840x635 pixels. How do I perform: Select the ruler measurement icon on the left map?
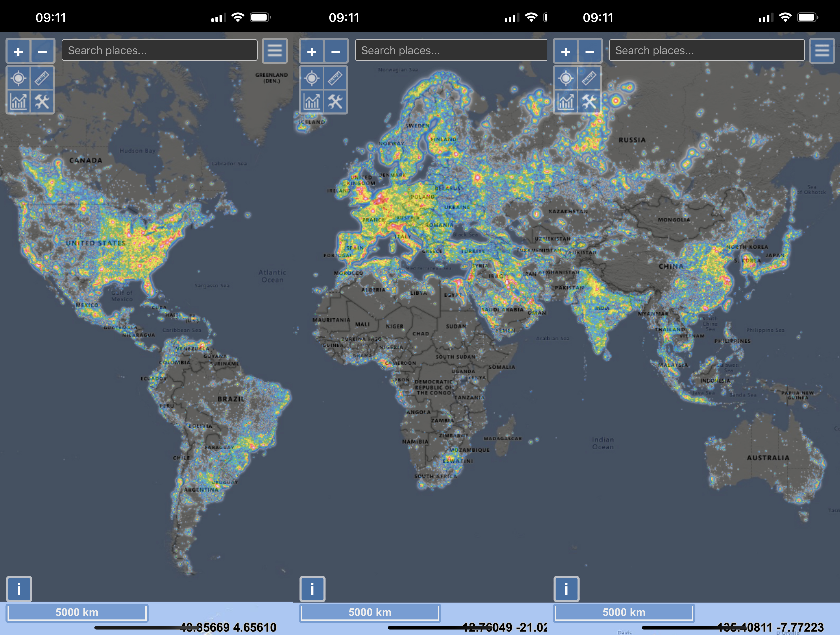[41, 78]
